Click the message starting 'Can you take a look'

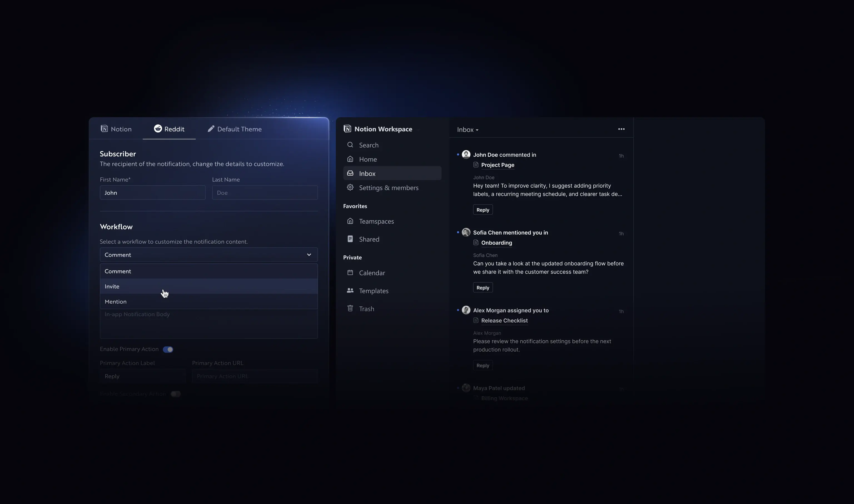click(x=548, y=268)
